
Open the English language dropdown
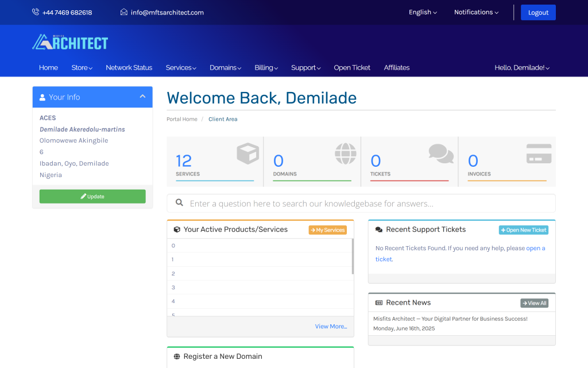[423, 12]
